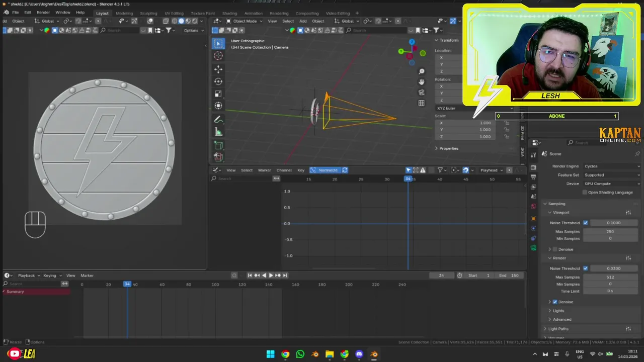Toggle Normalize in graph editor
Screen dimensions: 644x362
point(325,170)
